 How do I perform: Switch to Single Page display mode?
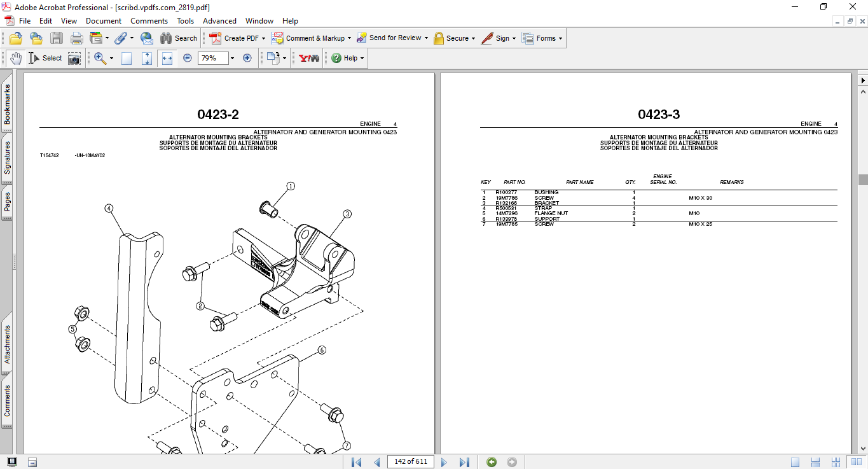click(795, 461)
